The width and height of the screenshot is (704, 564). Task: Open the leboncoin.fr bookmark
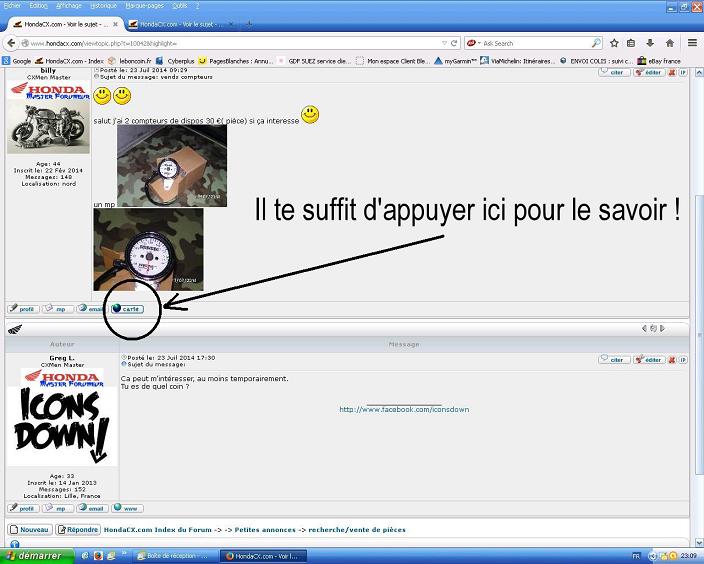[x=130, y=61]
